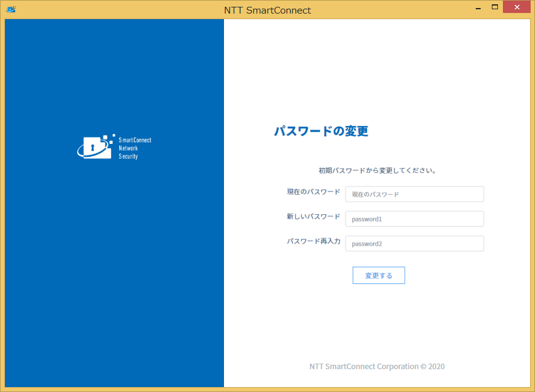Click the NTT SmartConnect window title

(268, 10)
